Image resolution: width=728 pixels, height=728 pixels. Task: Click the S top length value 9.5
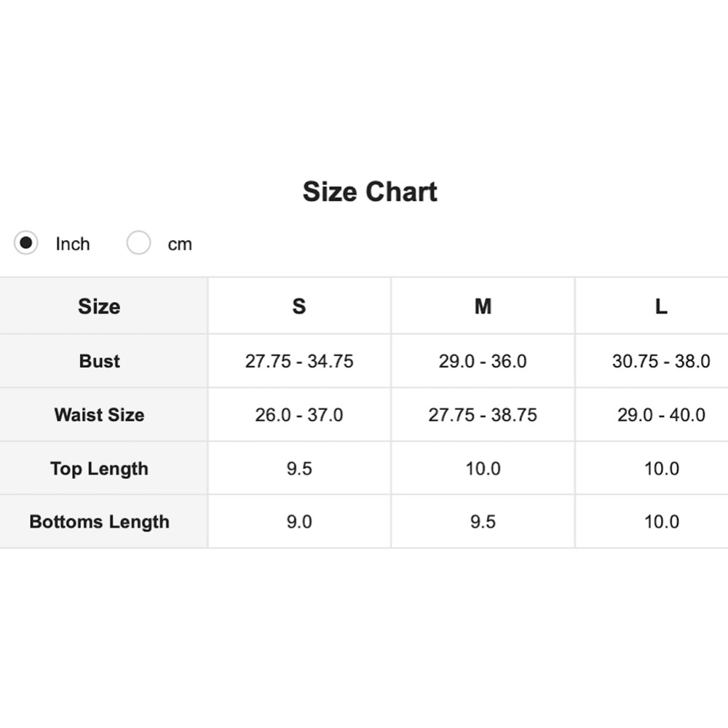299,468
